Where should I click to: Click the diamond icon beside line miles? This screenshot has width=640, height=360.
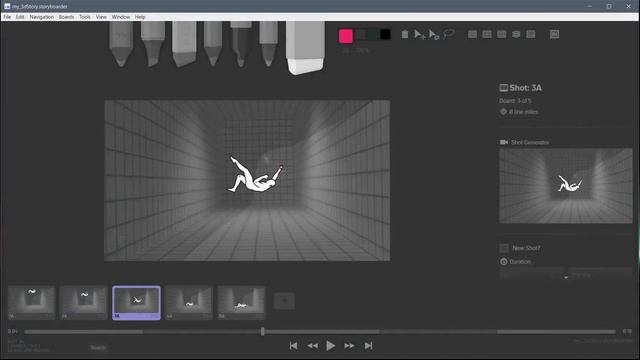(503, 111)
